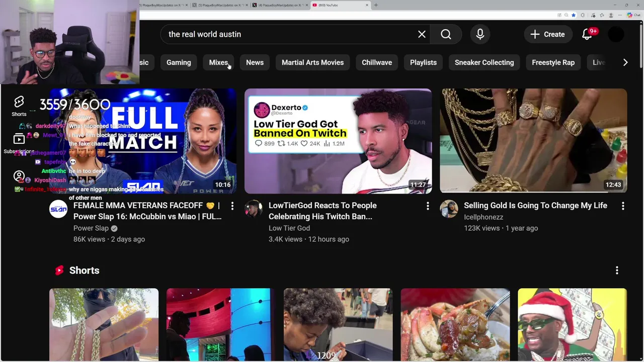
Task: Open Subscriptions from the sidebar
Action: tap(19, 143)
